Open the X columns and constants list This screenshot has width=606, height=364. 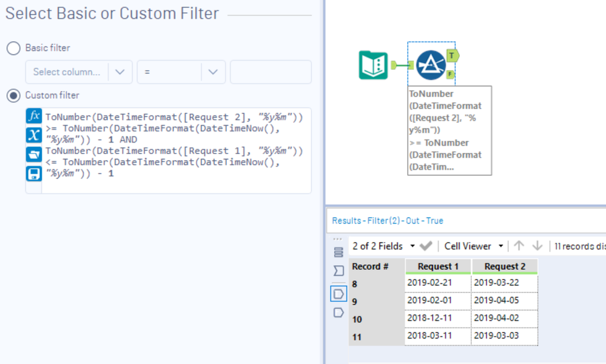(34, 135)
